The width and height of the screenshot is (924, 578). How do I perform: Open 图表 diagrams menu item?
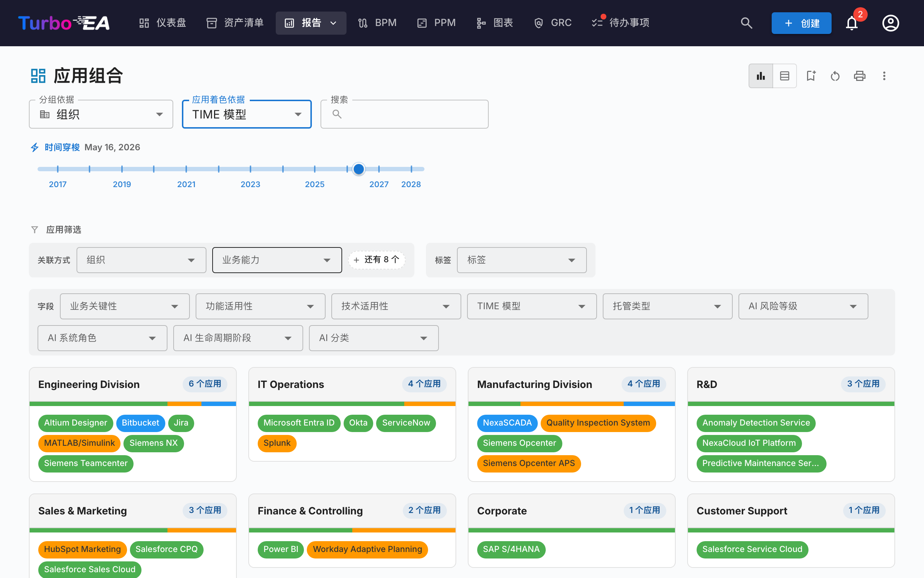click(x=494, y=23)
